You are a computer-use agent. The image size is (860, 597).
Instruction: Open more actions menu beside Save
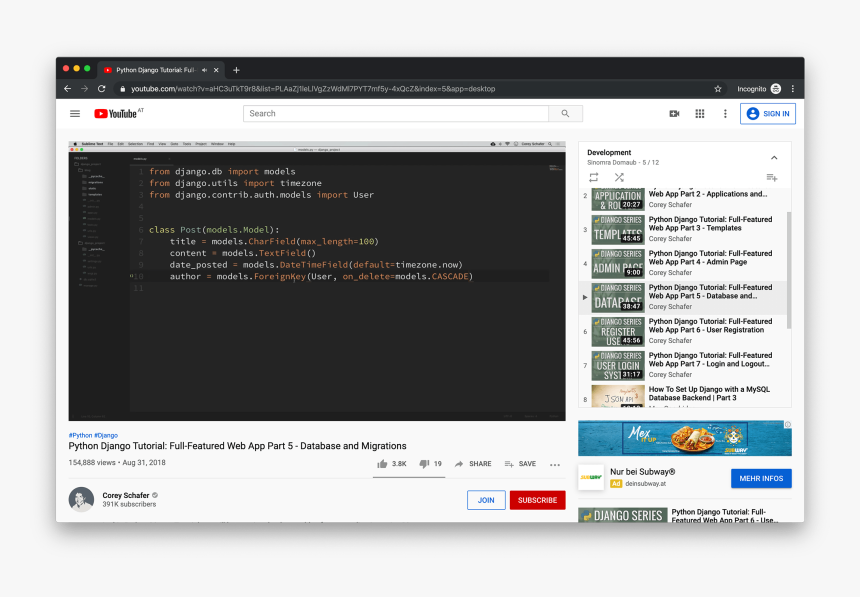[555, 464]
